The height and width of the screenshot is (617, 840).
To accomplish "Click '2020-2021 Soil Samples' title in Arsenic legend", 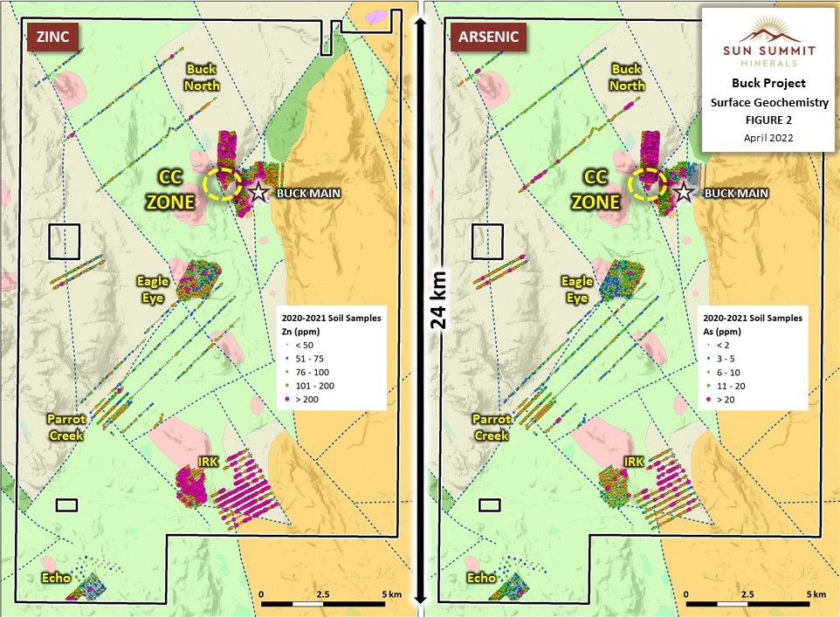I will [753, 318].
